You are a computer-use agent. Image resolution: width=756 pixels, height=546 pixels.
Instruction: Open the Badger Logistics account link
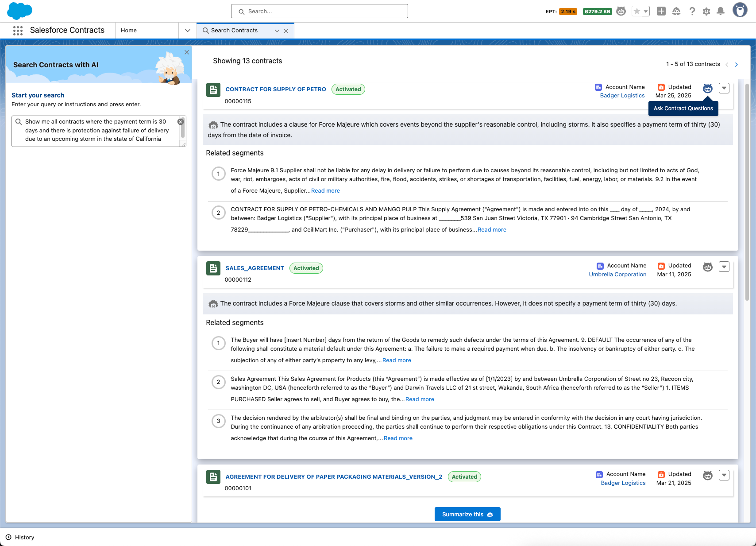click(x=622, y=95)
